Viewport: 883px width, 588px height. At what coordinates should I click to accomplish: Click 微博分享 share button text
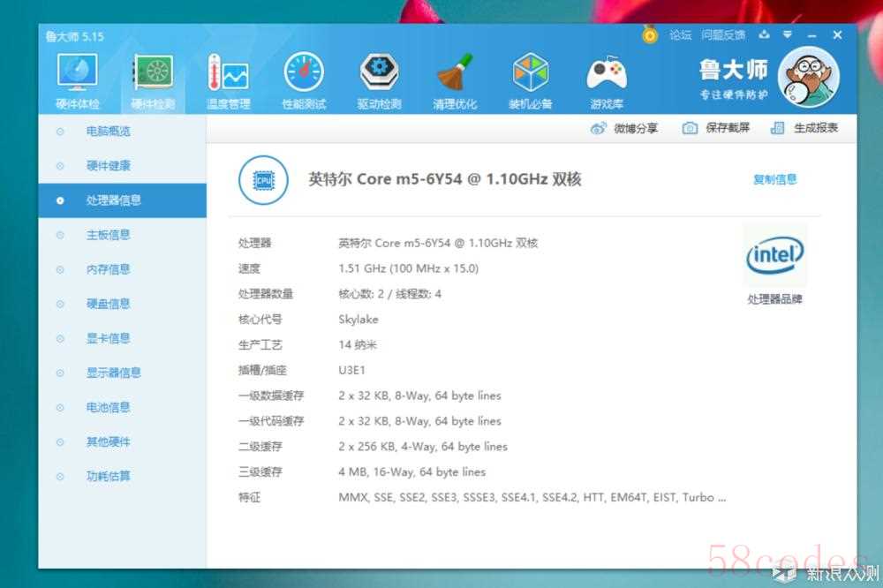click(x=636, y=128)
